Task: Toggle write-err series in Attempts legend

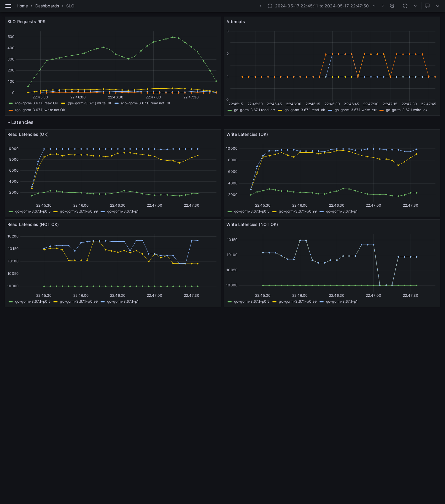Action: click(x=355, y=110)
